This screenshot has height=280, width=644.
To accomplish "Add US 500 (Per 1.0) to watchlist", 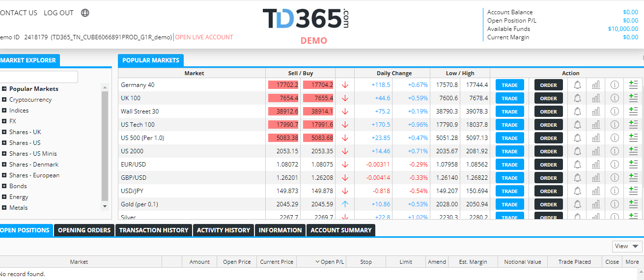I will coord(633,138).
